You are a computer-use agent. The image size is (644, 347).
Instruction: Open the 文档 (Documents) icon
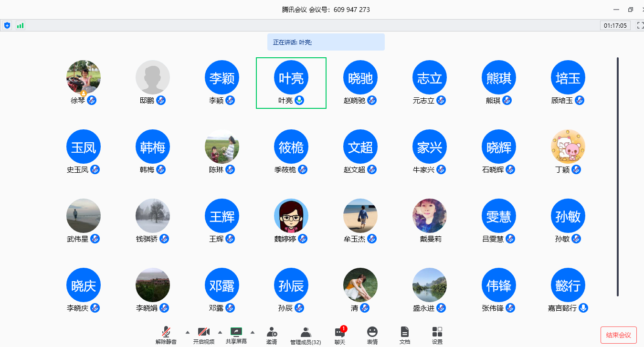point(405,335)
